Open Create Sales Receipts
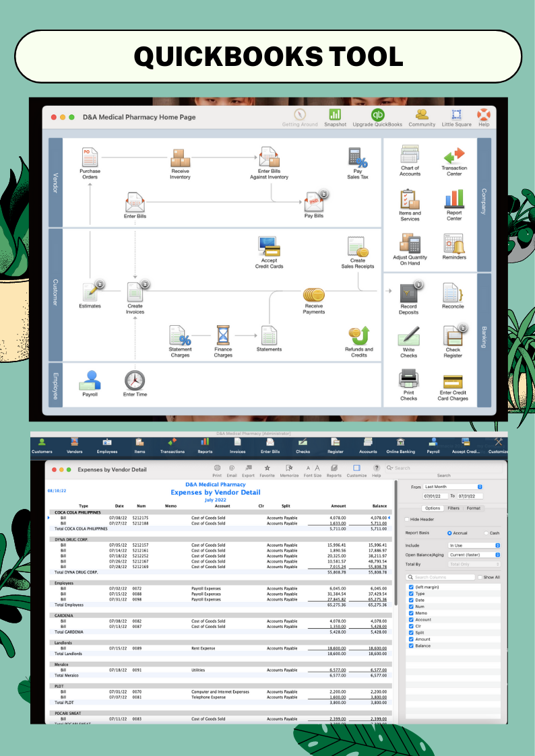 point(358,246)
